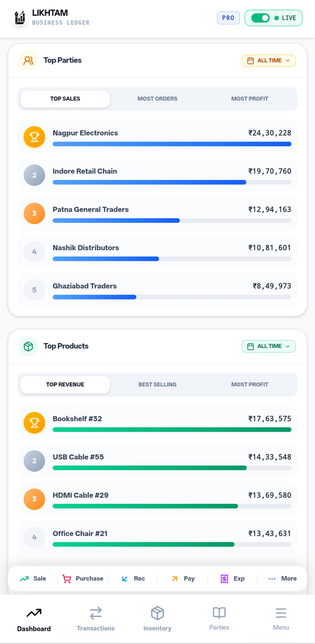Select the Most Orders segment
Screen dimensions: 315x644
(x=157, y=98)
